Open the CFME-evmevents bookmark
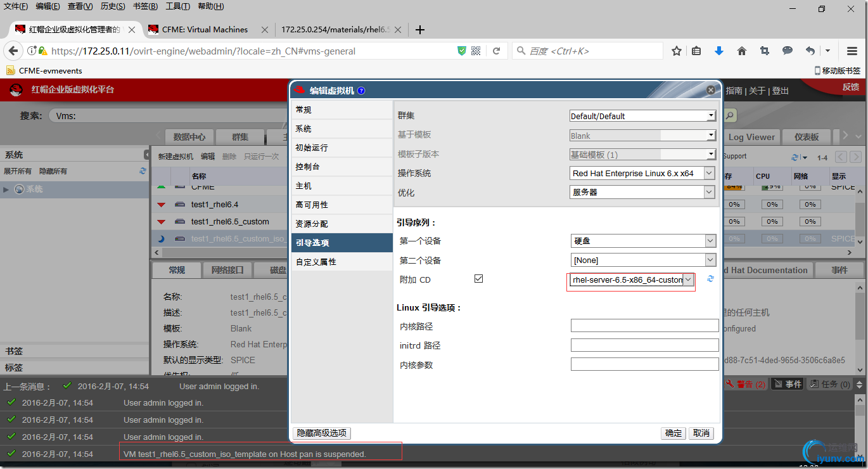This screenshot has width=868, height=469. [x=44, y=70]
